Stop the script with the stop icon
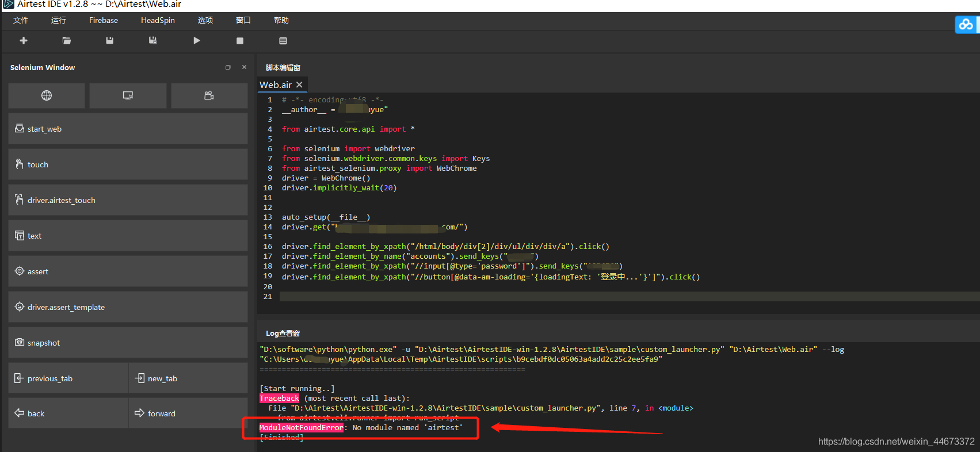The width and height of the screenshot is (980, 452). [x=240, y=41]
